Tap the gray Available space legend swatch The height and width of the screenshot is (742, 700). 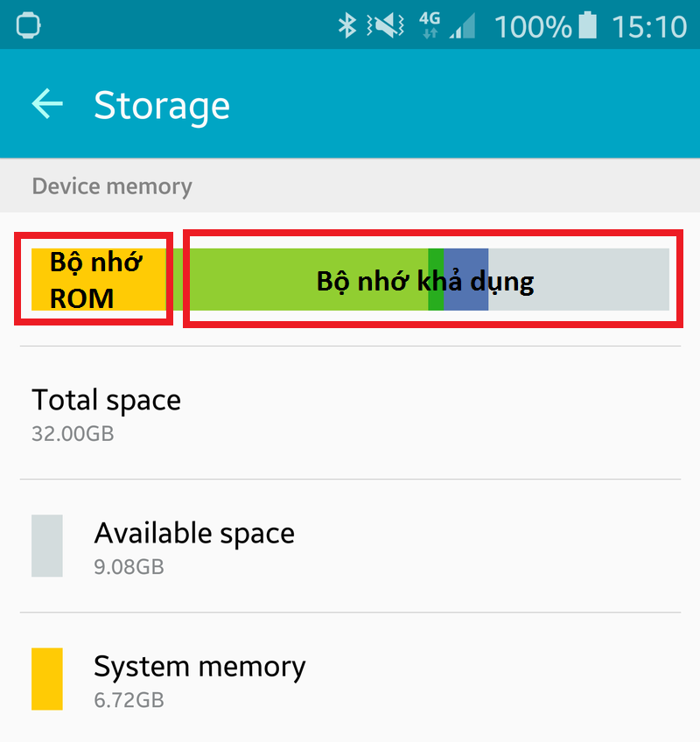[48, 544]
